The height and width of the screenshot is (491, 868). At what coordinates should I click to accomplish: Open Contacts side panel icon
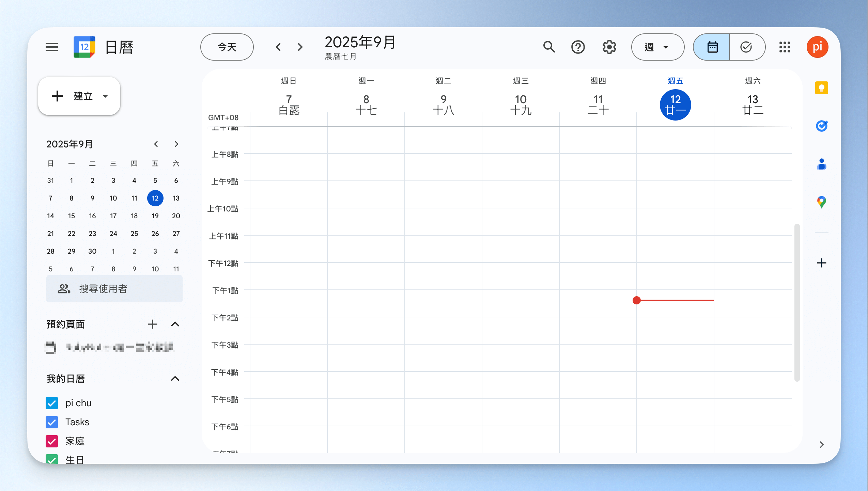click(821, 164)
